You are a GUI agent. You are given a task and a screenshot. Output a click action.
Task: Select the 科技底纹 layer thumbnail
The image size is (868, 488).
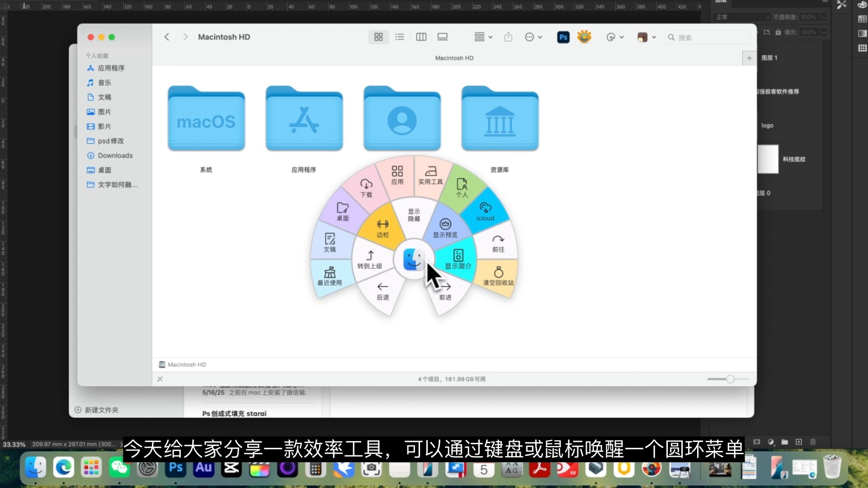coord(768,159)
